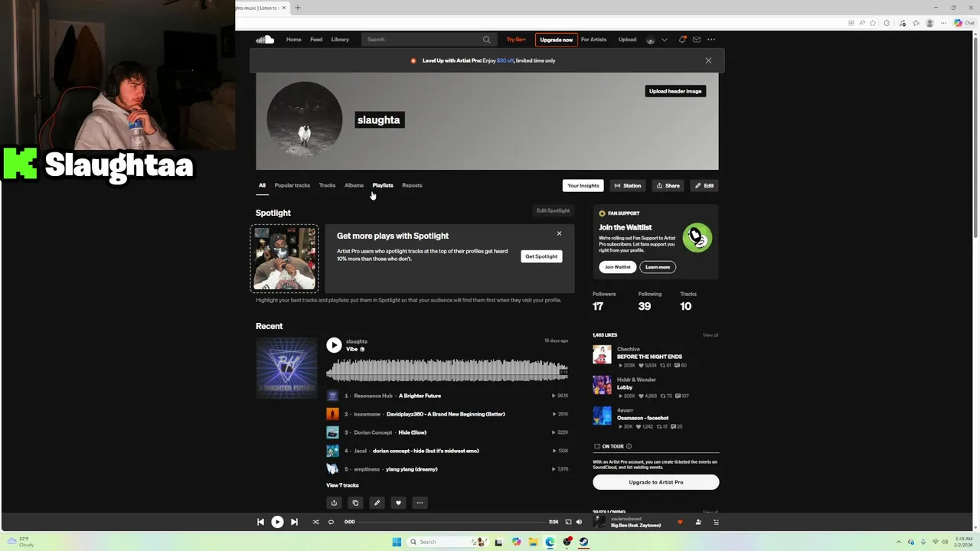This screenshot has width=980, height=551.
Task: Click the Upgrade now button
Action: tap(557, 40)
